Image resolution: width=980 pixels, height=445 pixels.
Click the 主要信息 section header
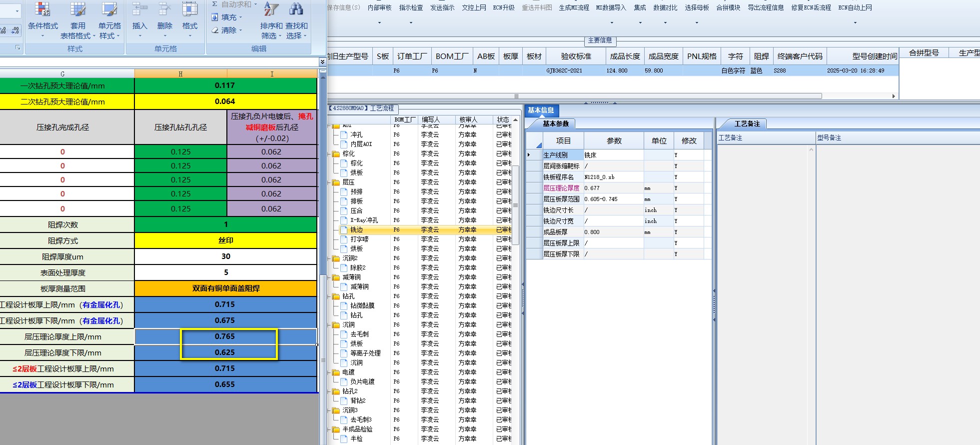(600, 40)
